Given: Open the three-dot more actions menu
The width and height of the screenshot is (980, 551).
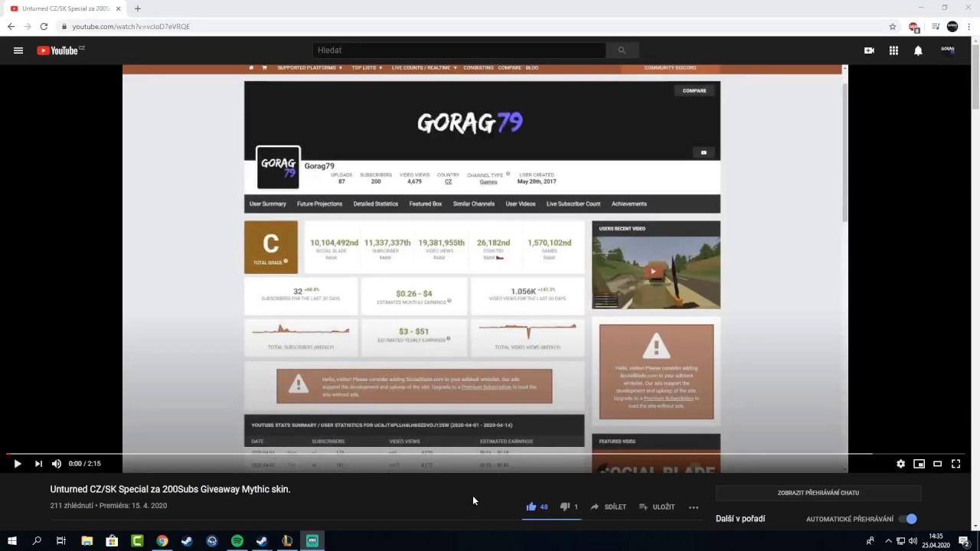Looking at the screenshot, I should pyautogui.click(x=694, y=507).
